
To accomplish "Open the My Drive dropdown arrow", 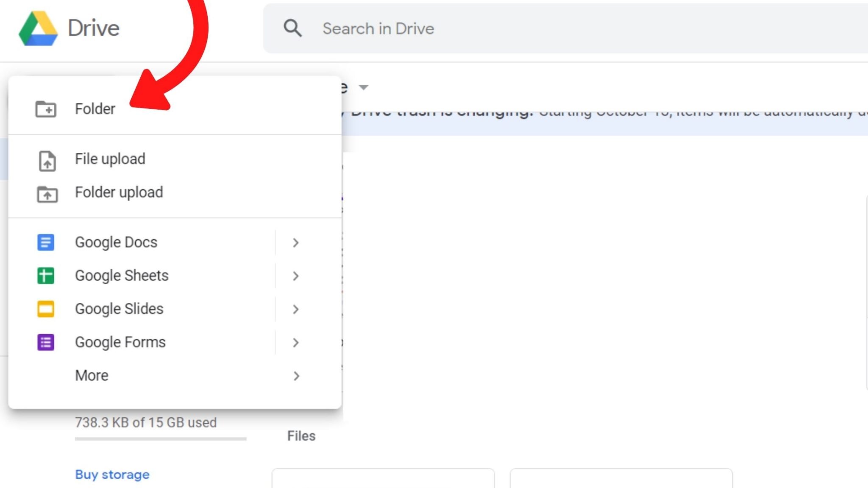I will point(363,87).
